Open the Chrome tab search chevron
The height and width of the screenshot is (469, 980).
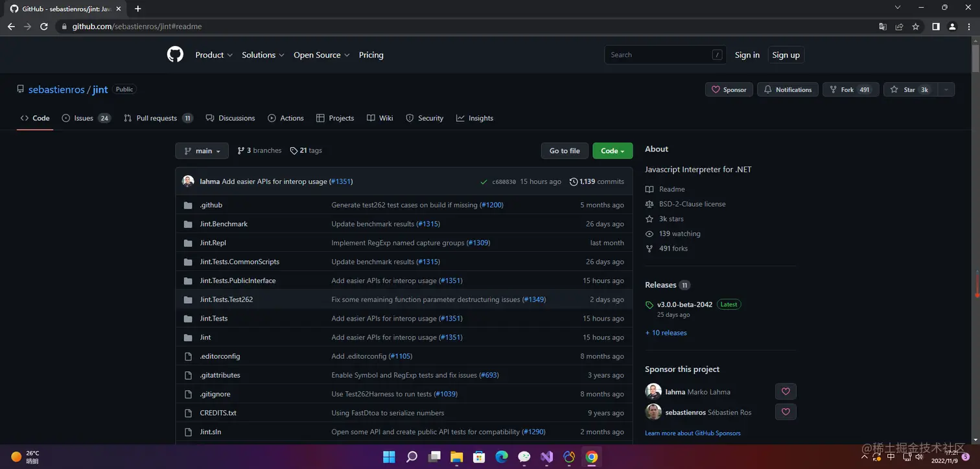pyautogui.click(x=898, y=7)
